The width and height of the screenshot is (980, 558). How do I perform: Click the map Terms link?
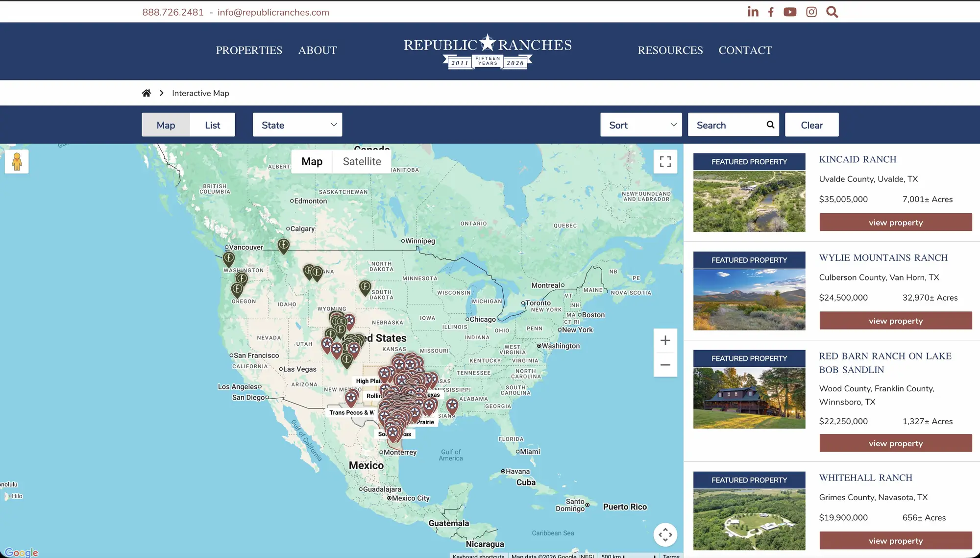671,556
